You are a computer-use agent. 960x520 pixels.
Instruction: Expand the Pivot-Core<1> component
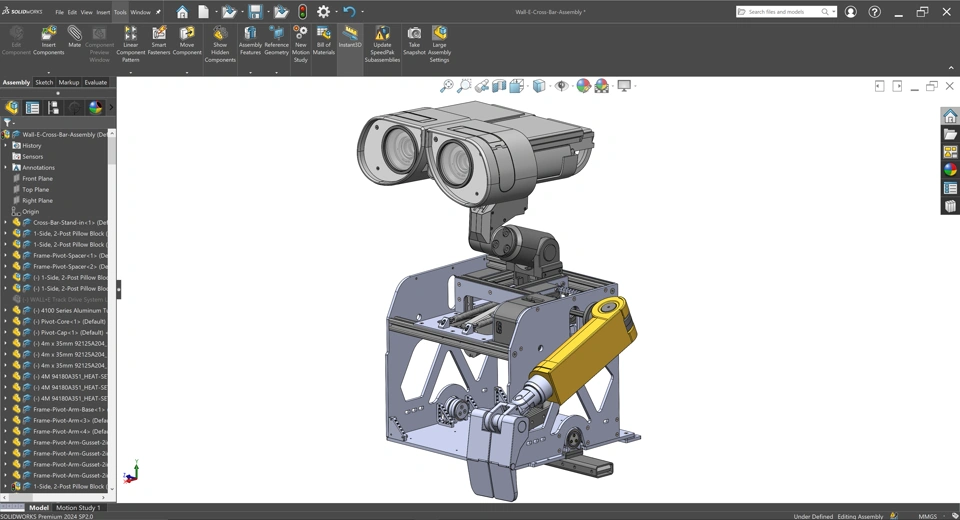[6, 322]
